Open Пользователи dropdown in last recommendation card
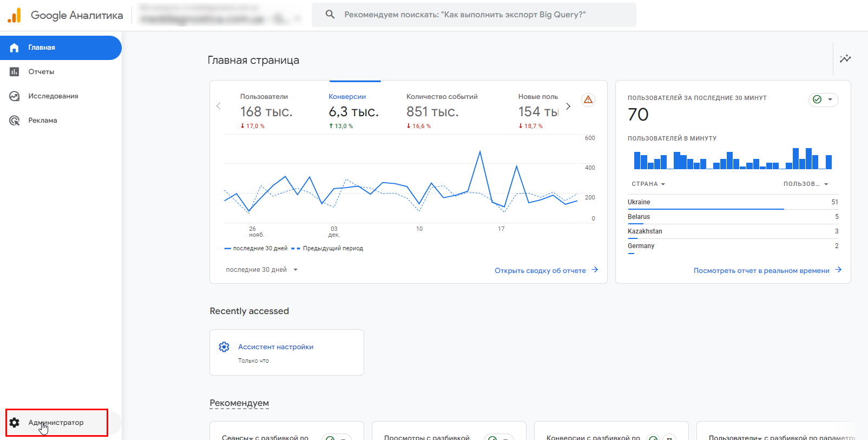This screenshot has width=868, height=440. pos(735,437)
